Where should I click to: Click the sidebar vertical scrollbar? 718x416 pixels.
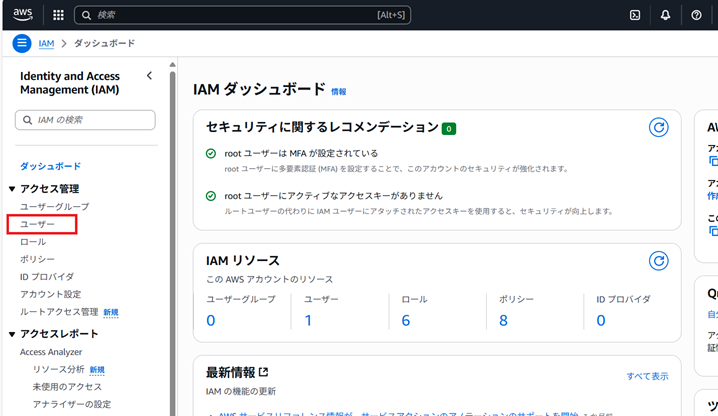[172, 240]
